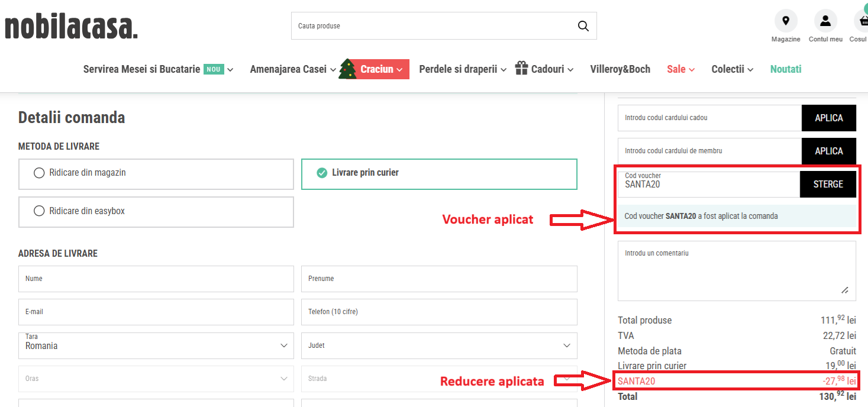Click the SANTA20 discount row label

tap(637, 381)
